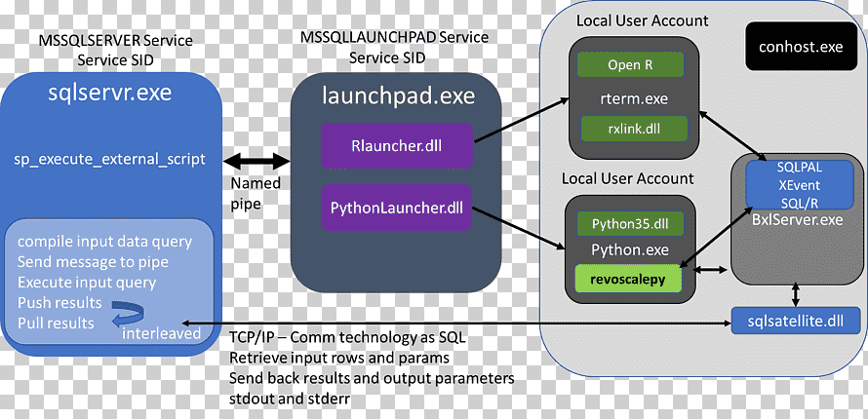Click 'Service SID' under MSSQLLAUNCHPAD Service
This screenshot has height=419, width=868.
[x=387, y=57]
